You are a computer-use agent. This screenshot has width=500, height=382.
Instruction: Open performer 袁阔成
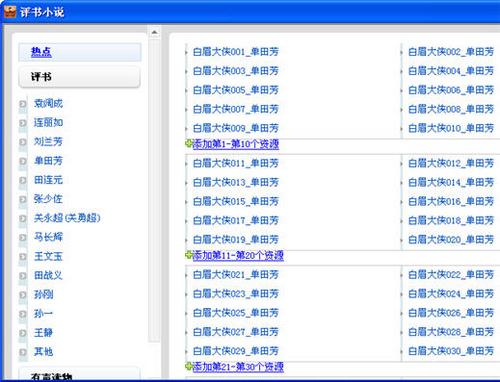click(48, 104)
